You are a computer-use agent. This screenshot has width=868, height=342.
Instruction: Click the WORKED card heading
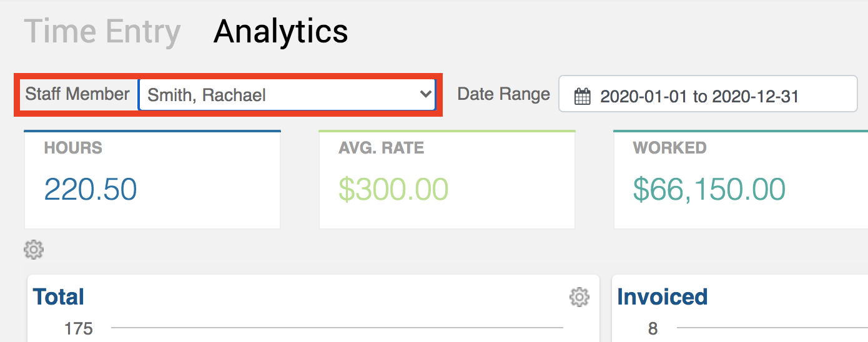pyautogui.click(x=669, y=148)
